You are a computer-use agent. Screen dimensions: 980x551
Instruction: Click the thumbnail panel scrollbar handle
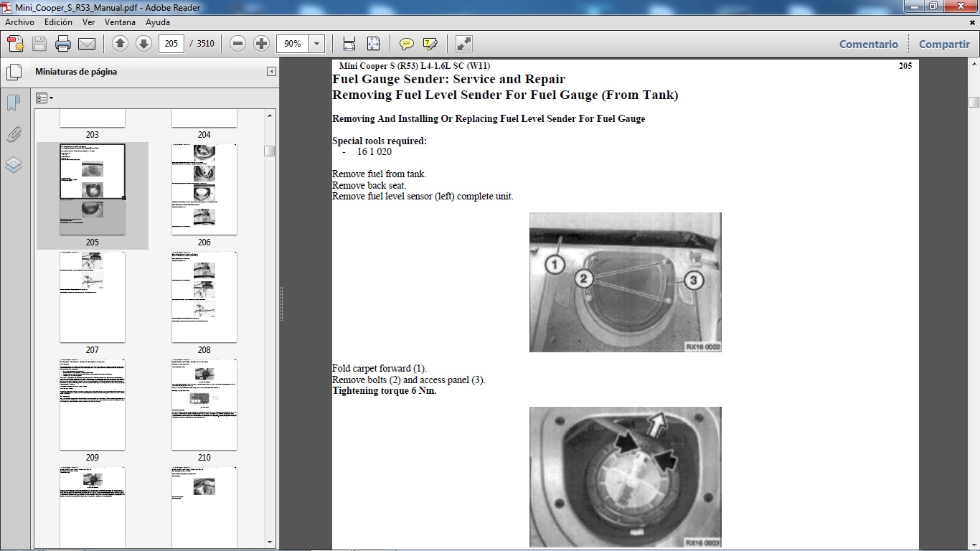pos(270,151)
